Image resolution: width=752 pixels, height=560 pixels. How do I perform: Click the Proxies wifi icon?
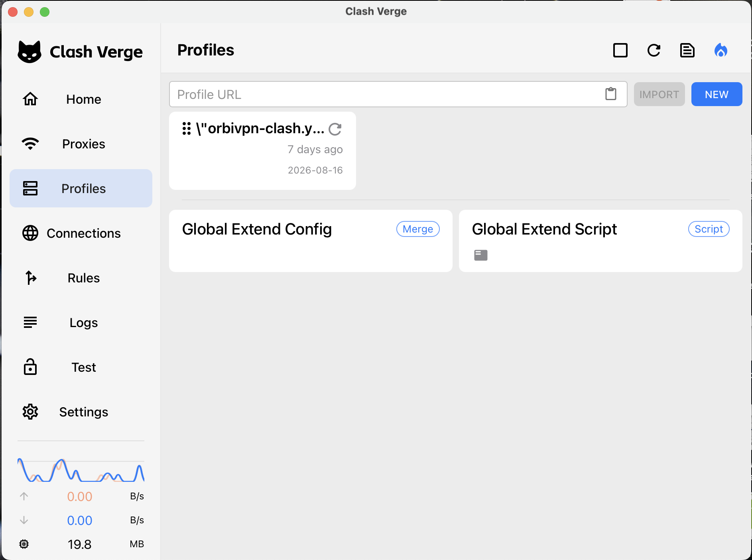click(x=30, y=144)
